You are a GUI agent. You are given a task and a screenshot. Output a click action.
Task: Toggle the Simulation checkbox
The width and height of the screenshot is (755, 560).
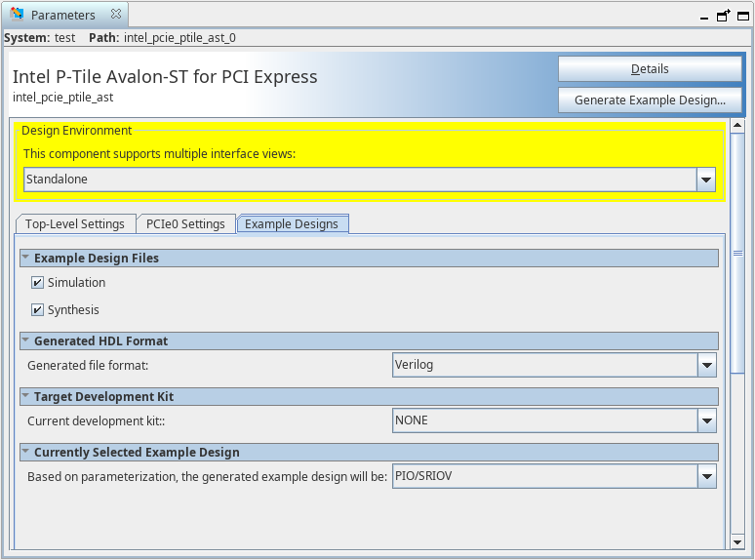click(x=37, y=283)
